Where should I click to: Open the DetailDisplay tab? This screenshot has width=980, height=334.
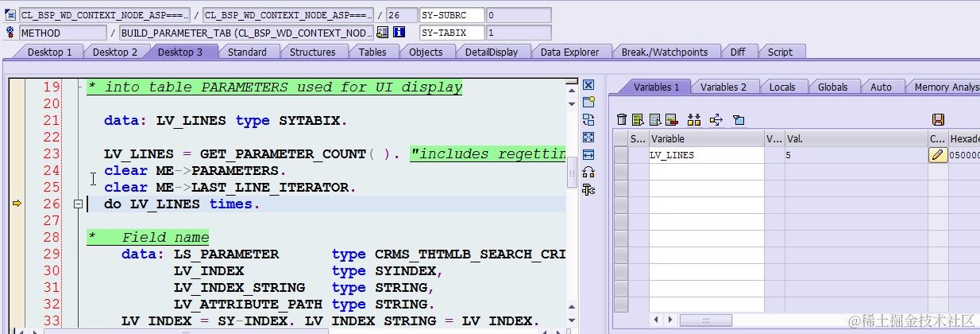pyautogui.click(x=492, y=52)
